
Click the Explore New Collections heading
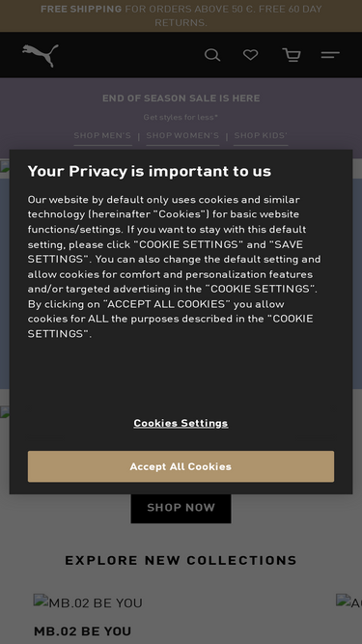pos(181,561)
